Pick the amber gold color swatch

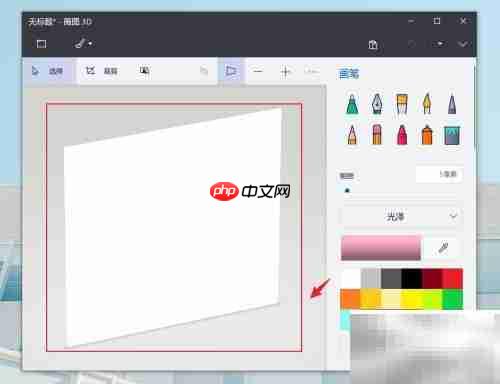371,299
